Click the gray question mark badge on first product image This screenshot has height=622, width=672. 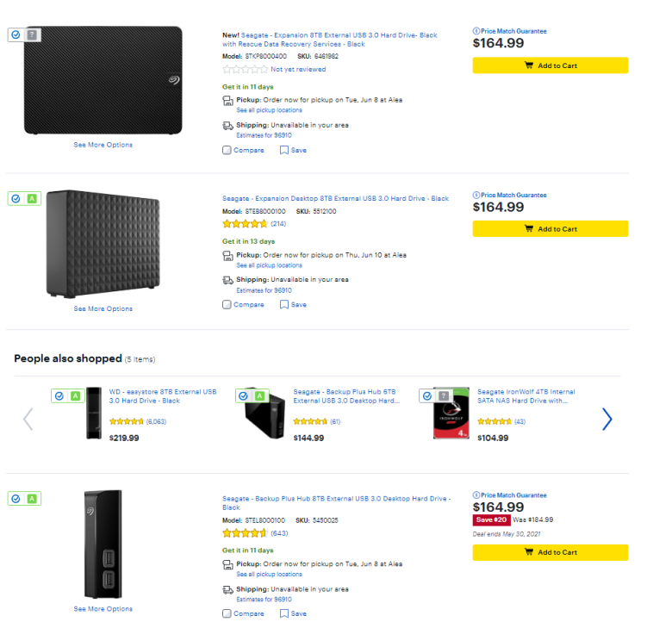tap(32, 34)
